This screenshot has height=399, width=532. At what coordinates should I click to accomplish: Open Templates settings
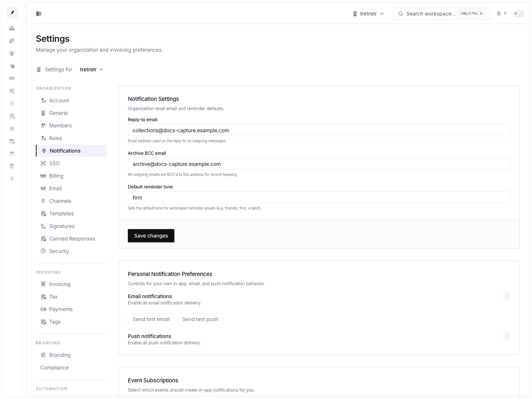[71, 214]
